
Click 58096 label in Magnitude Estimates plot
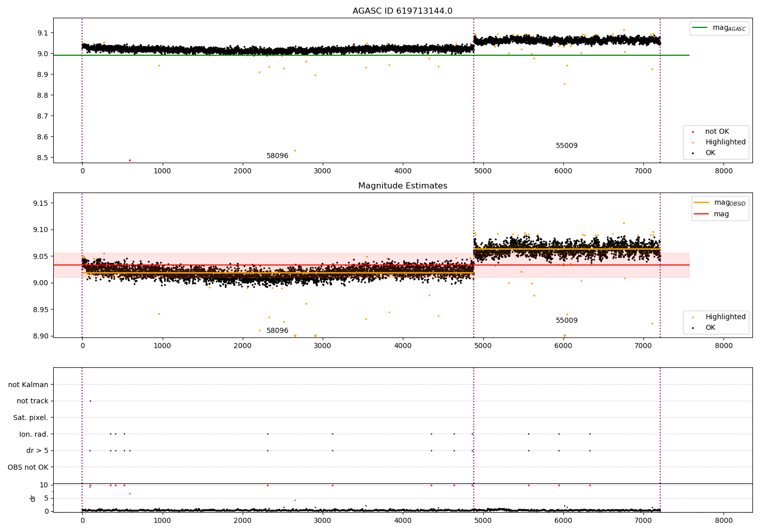[x=277, y=331]
